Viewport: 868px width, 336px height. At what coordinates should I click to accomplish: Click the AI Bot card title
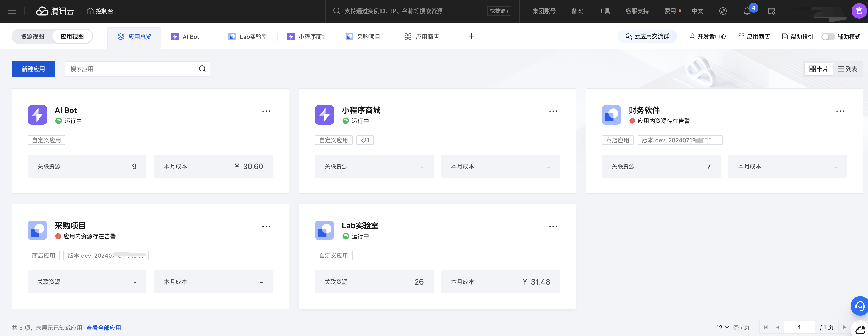coord(66,110)
